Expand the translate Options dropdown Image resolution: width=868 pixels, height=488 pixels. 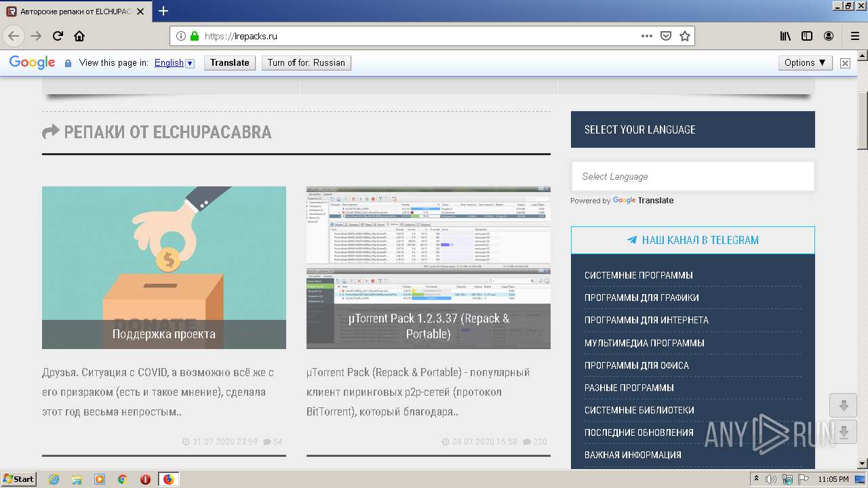point(806,62)
